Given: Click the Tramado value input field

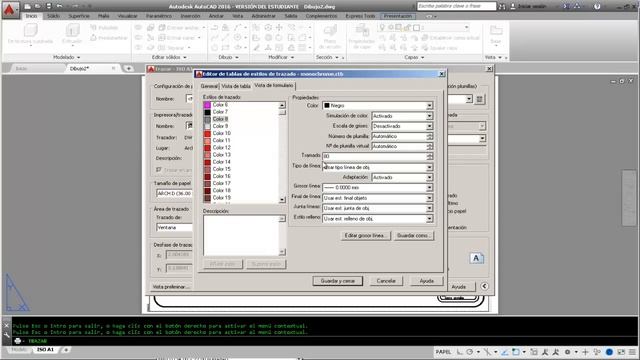Looking at the screenshot, I should coord(374,156).
